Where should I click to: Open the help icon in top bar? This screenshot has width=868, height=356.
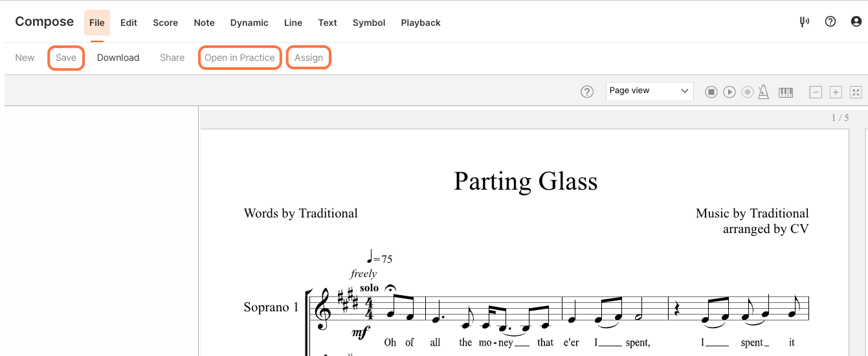(830, 22)
